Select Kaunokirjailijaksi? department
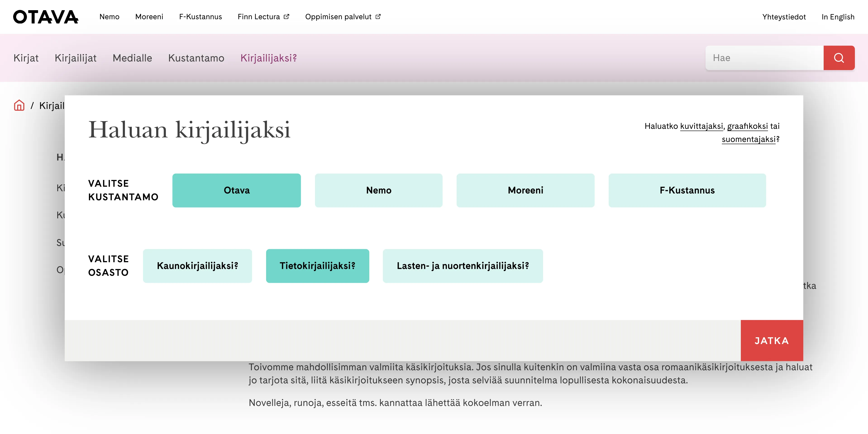868x434 pixels. (198, 266)
